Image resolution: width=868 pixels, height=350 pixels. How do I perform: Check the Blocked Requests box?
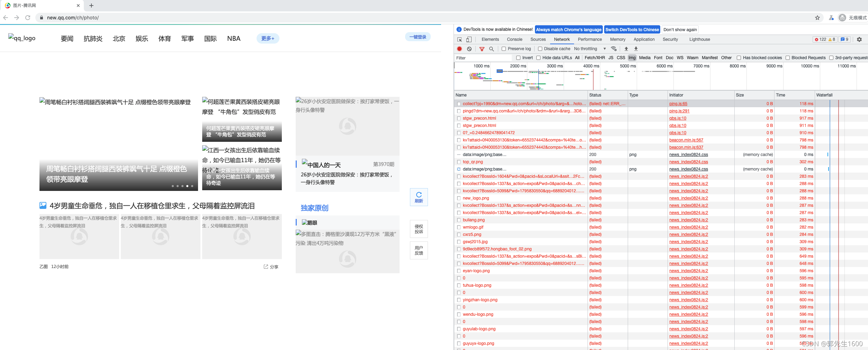tap(788, 58)
